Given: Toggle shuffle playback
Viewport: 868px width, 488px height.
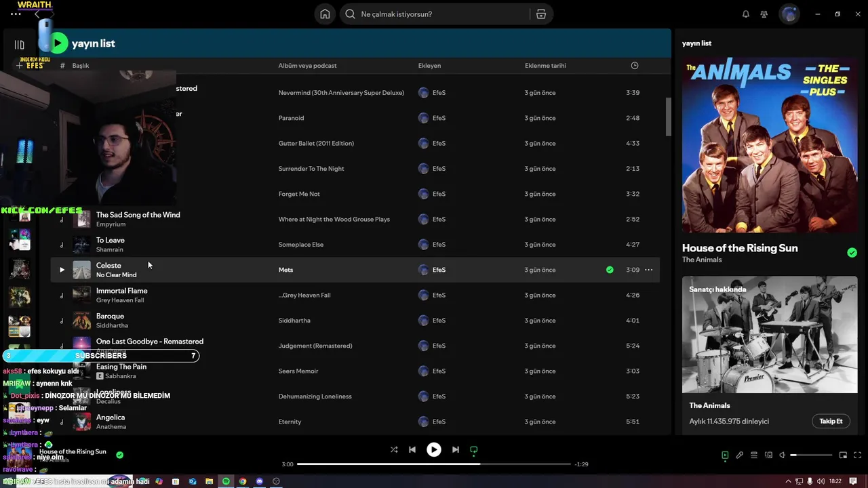Looking at the screenshot, I should [x=394, y=449].
